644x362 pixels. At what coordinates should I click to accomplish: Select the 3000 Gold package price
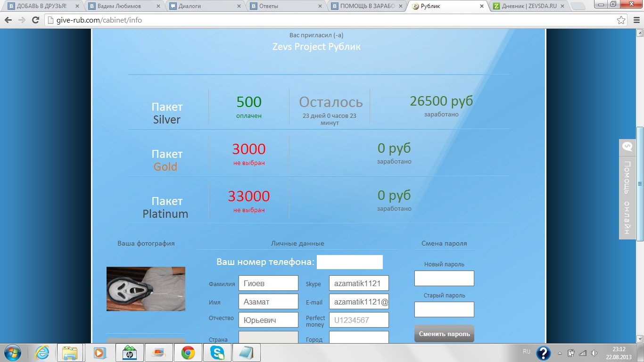[x=249, y=149]
